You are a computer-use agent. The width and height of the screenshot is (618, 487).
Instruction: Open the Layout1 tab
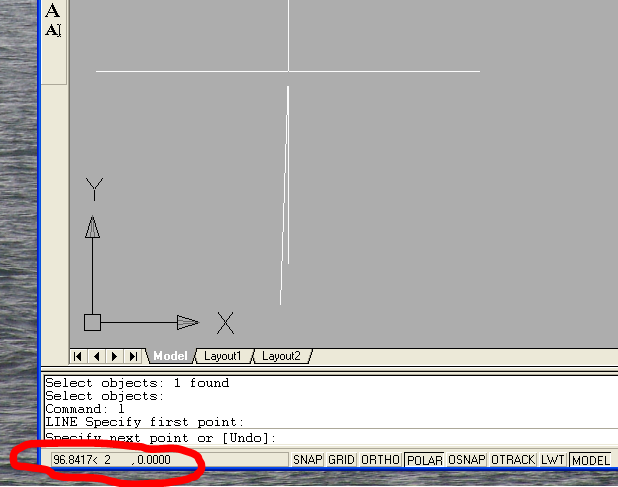click(222, 356)
